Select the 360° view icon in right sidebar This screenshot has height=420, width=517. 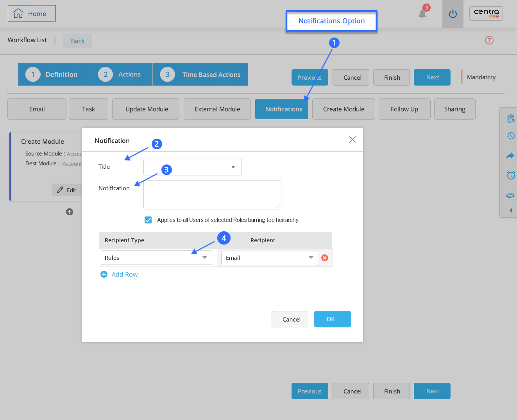(510, 195)
